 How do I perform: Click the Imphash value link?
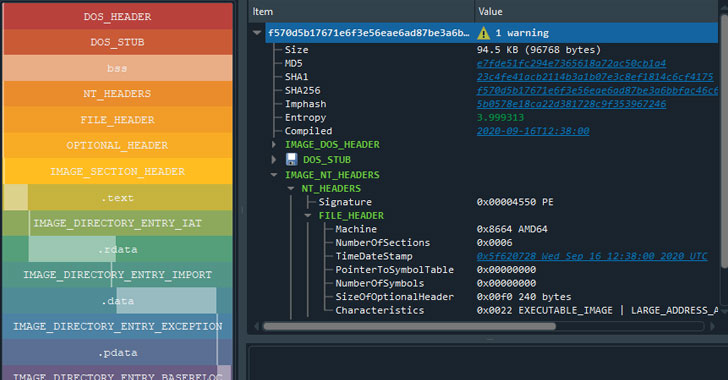tap(571, 104)
